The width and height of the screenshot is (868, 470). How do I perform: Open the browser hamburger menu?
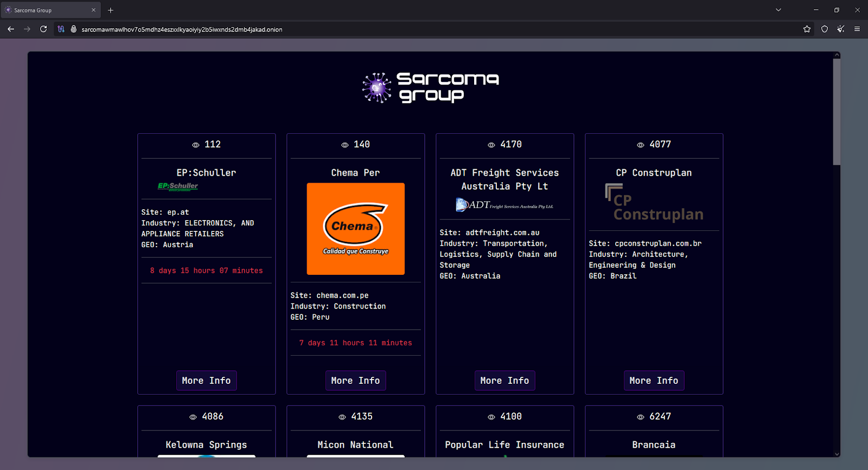pos(857,29)
